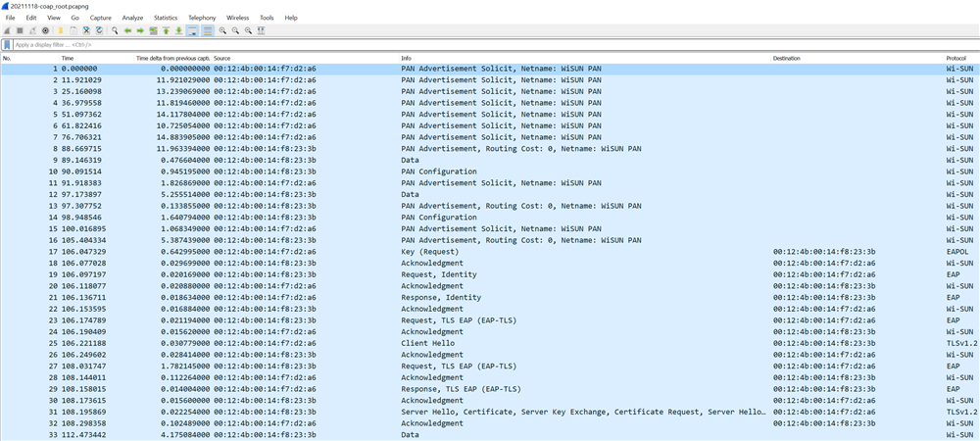The height and width of the screenshot is (441, 980).
Task: Click EAPOL protocol cell of packet 17
Action: tap(956, 251)
